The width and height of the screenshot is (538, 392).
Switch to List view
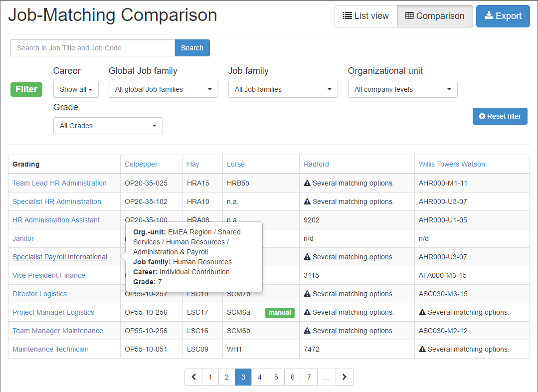[x=366, y=16]
